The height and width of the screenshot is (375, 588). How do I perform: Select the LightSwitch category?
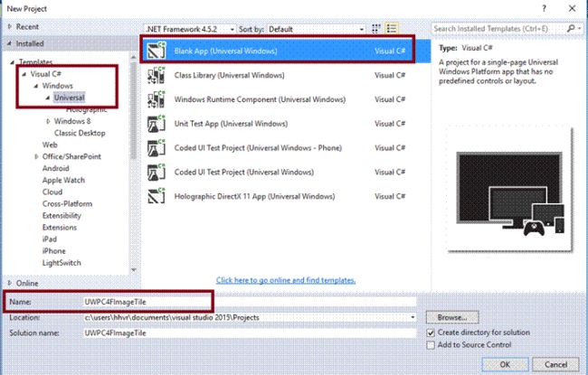pos(62,263)
